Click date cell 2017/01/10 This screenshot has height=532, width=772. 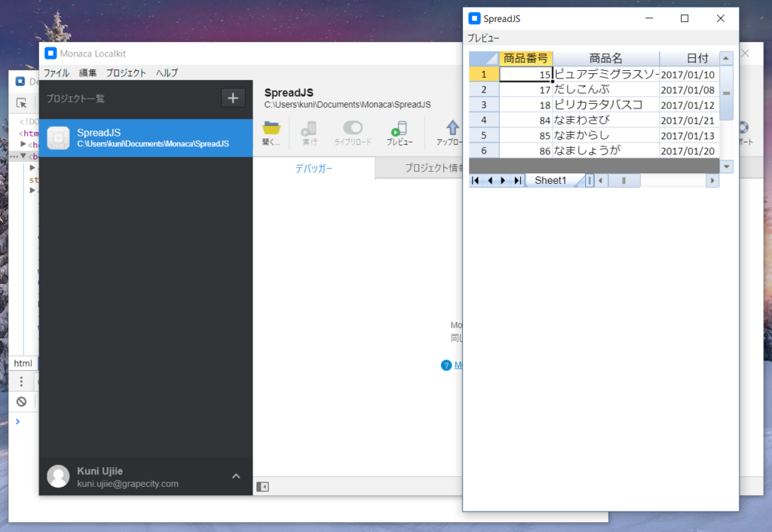point(689,74)
